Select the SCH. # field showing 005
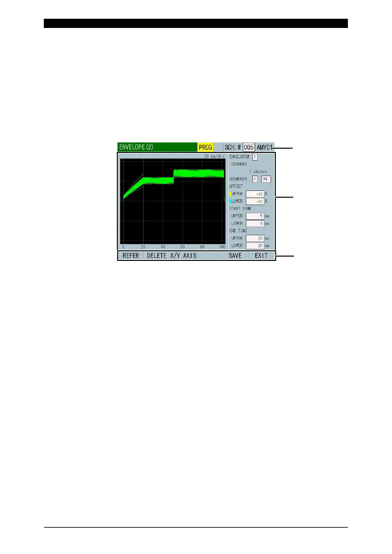 point(249,147)
